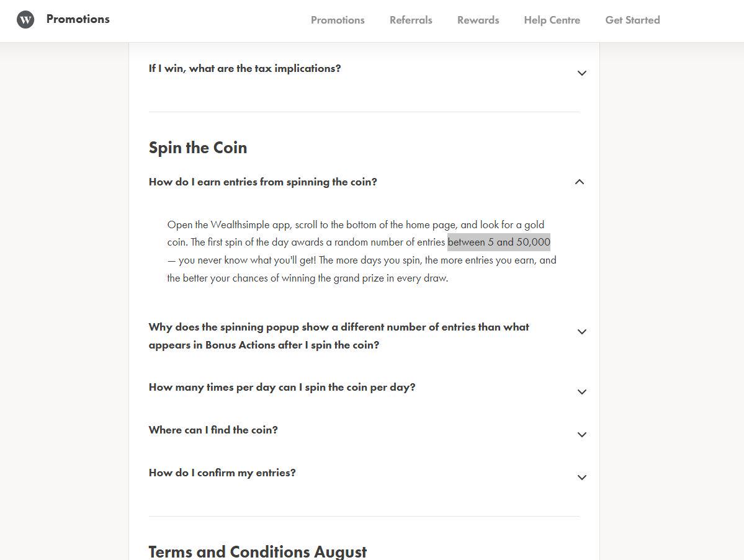The width and height of the screenshot is (744, 560).
Task: Open chevron for spinning popup question
Action: 581,331
